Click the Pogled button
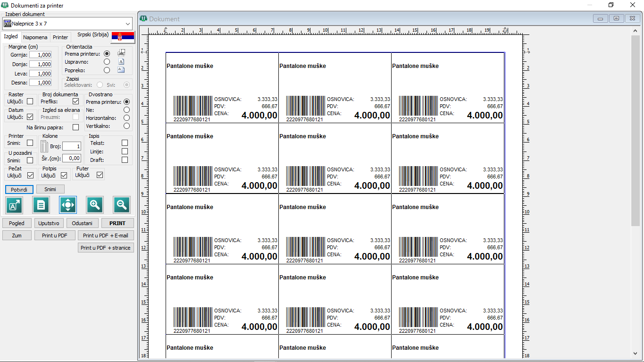This screenshot has width=644, height=362. [x=17, y=223]
